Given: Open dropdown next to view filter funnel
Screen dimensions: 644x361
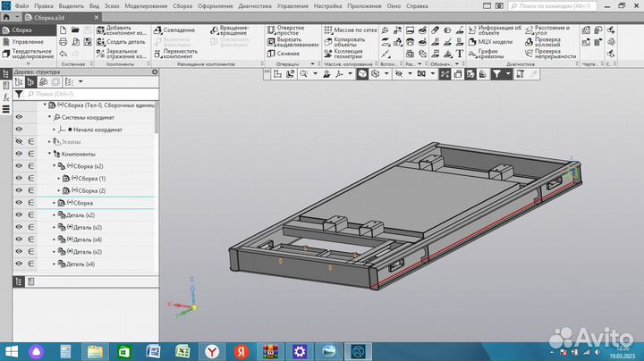Looking at the screenshot, I should pyautogui.click(x=508, y=74).
